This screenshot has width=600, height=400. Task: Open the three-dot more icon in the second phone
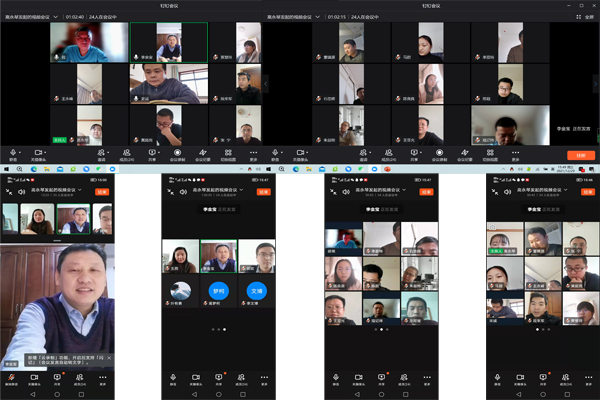coord(266,378)
